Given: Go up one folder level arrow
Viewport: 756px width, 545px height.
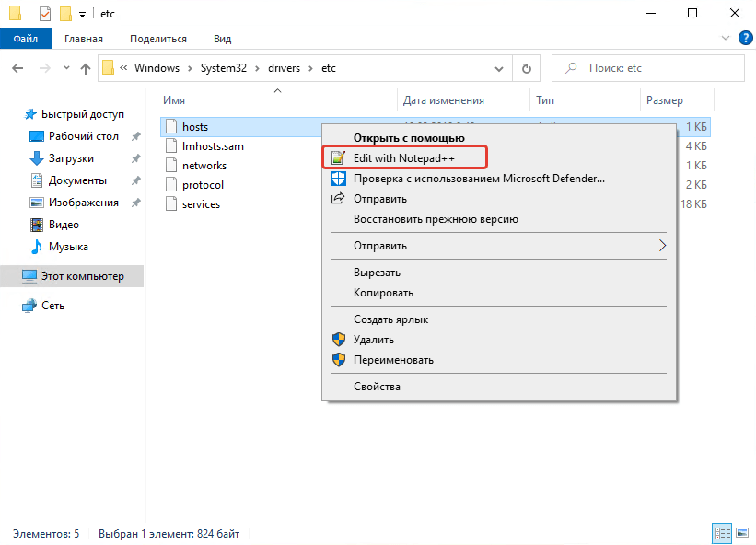Looking at the screenshot, I should (86, 68).
